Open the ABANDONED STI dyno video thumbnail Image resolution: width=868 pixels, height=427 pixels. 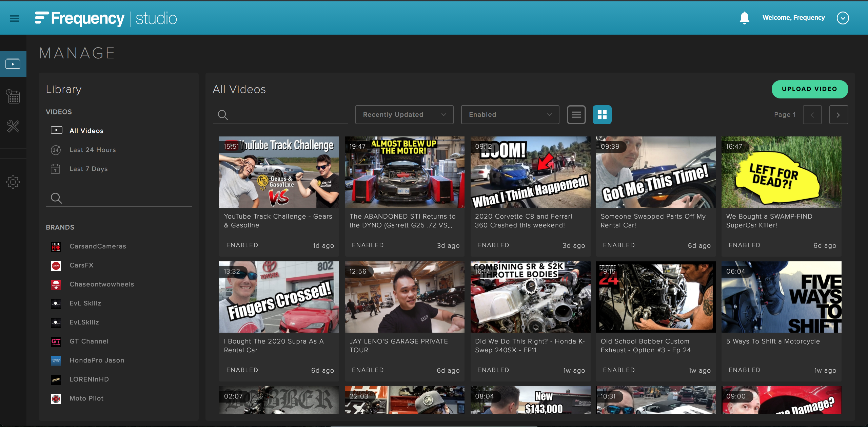coord(405,172)
